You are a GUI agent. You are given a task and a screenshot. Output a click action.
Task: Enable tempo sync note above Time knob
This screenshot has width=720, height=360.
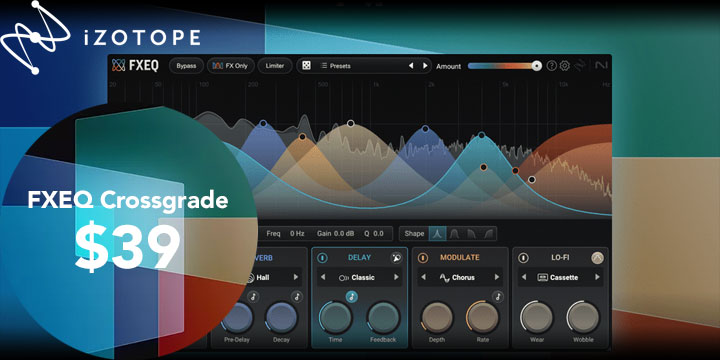coord(351,297)
